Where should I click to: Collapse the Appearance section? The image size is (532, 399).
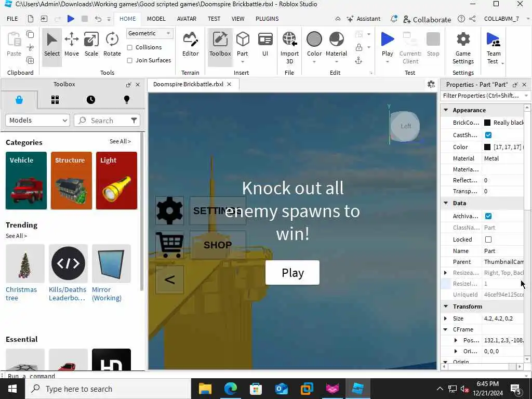(x=446, y=110)
